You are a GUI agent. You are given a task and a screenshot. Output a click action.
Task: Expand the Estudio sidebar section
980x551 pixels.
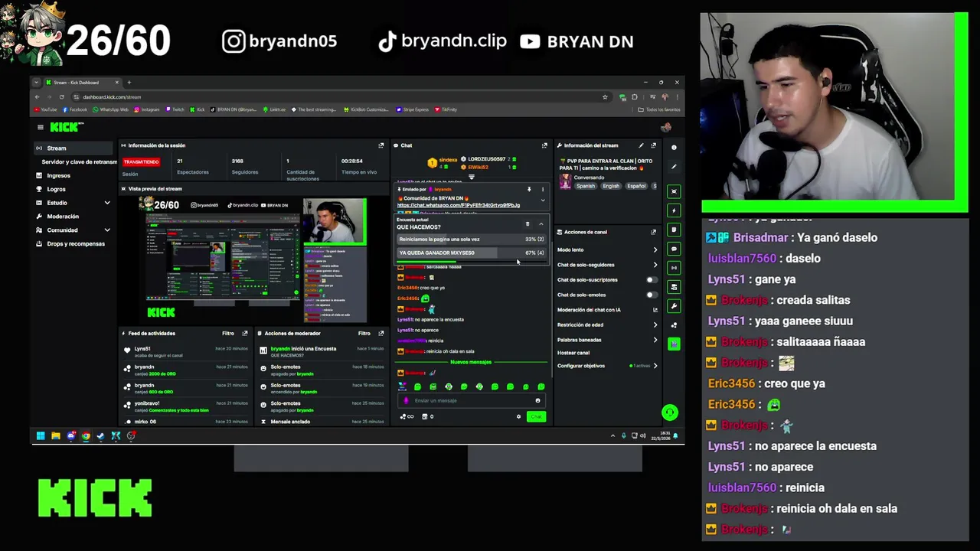[x=107, y=203]
